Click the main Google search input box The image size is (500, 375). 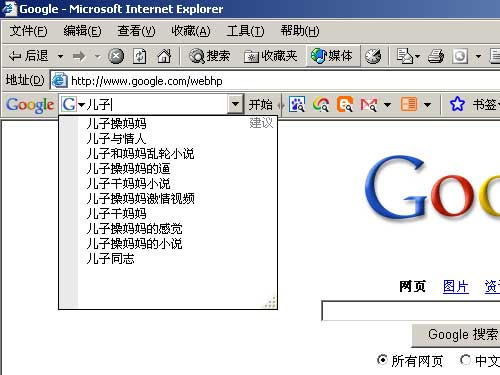coord(411,311)
